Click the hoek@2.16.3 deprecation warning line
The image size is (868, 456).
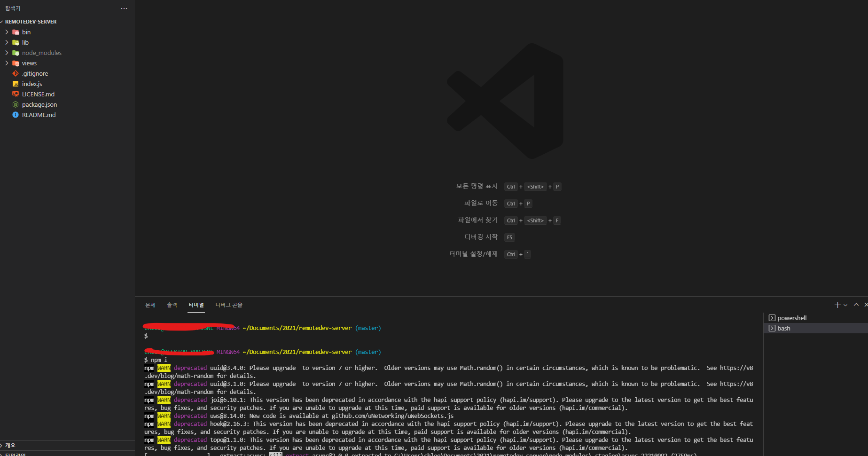(x=449, y=428)
